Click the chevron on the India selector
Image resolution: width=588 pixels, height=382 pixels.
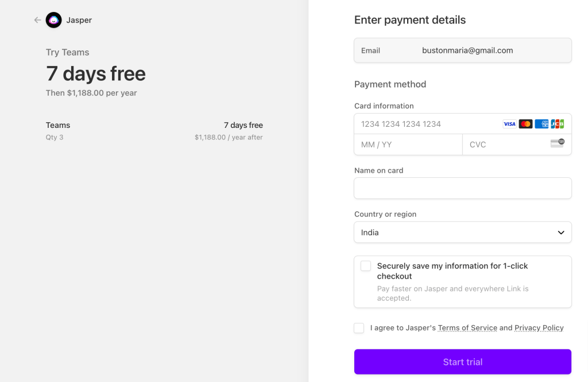click(x=560, y=232)
